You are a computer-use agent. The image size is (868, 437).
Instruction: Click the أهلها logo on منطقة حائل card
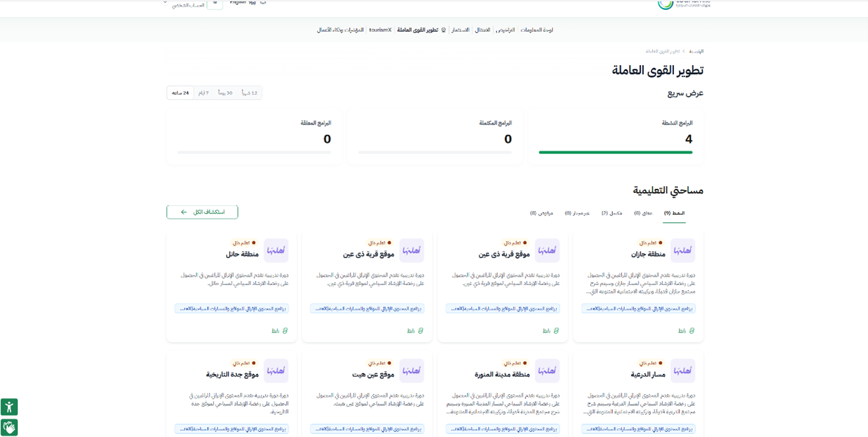(276, 251)
